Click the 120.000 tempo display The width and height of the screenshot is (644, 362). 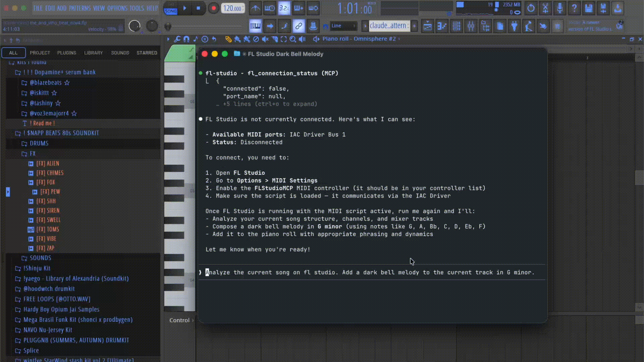point(233,8)
